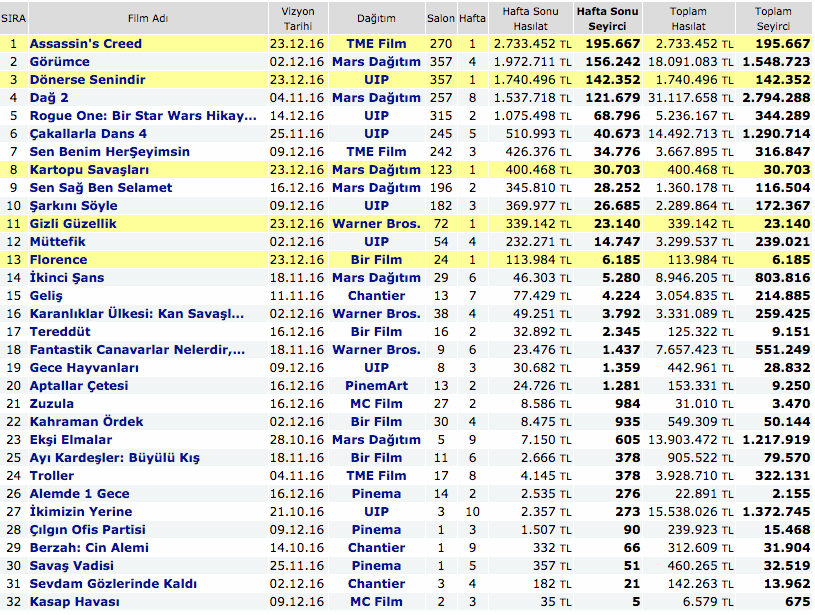Viewport: 815px width, 615px height.
Task: Select the Toplam Seyirci column header
Action: [772, 18]
